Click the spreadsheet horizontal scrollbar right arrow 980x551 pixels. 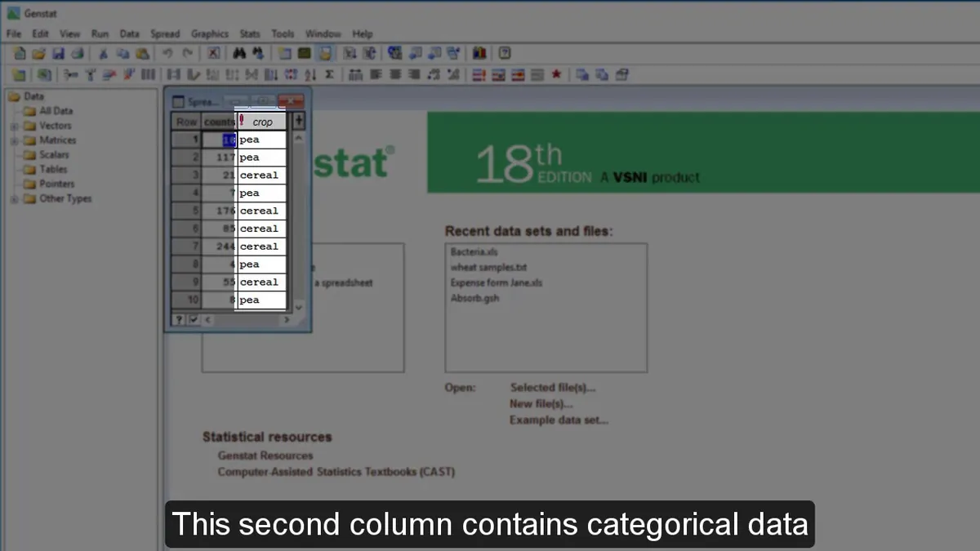[x=286, y=320]
